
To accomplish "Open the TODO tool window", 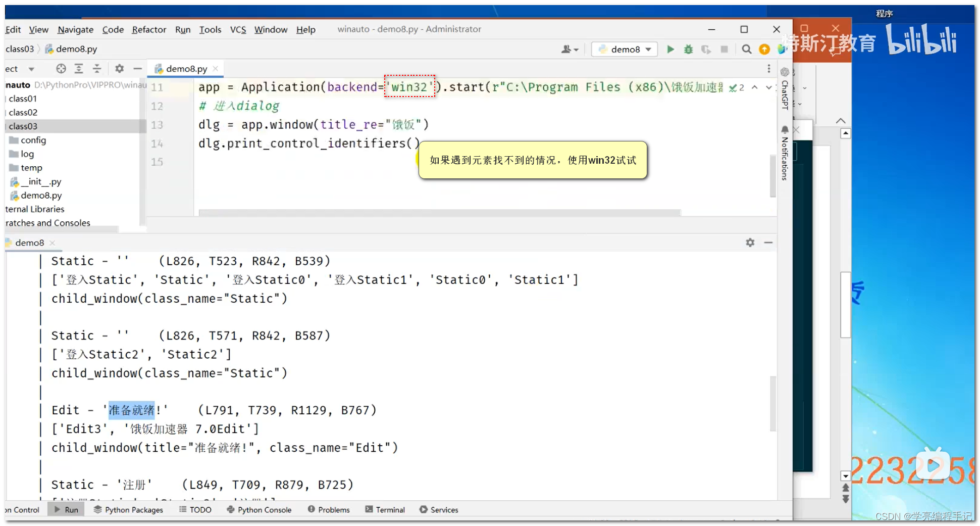I will [196, 509].
